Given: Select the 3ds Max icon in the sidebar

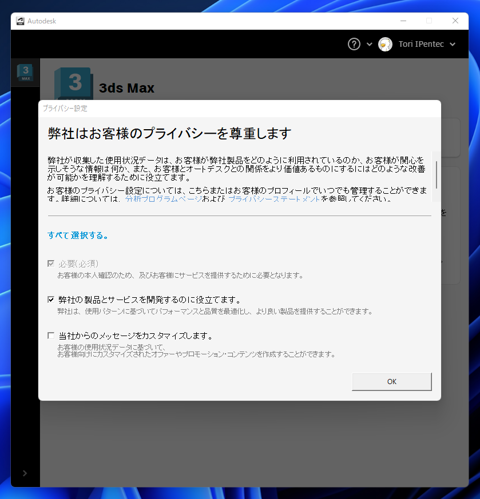Looking at the screenshot, I should pos(25,72).
